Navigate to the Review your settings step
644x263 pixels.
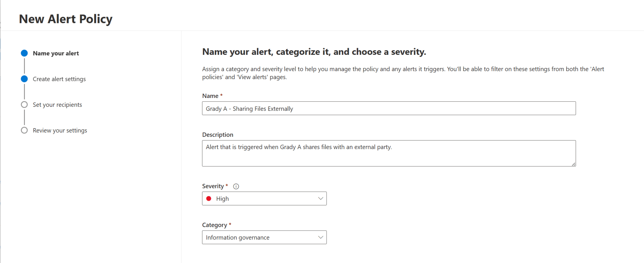click(x=60, y=130)
